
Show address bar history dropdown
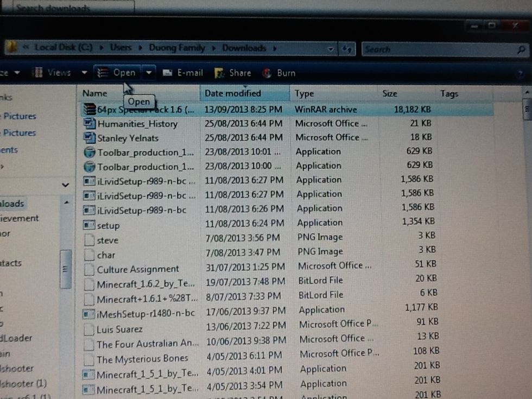coord(331,49)
